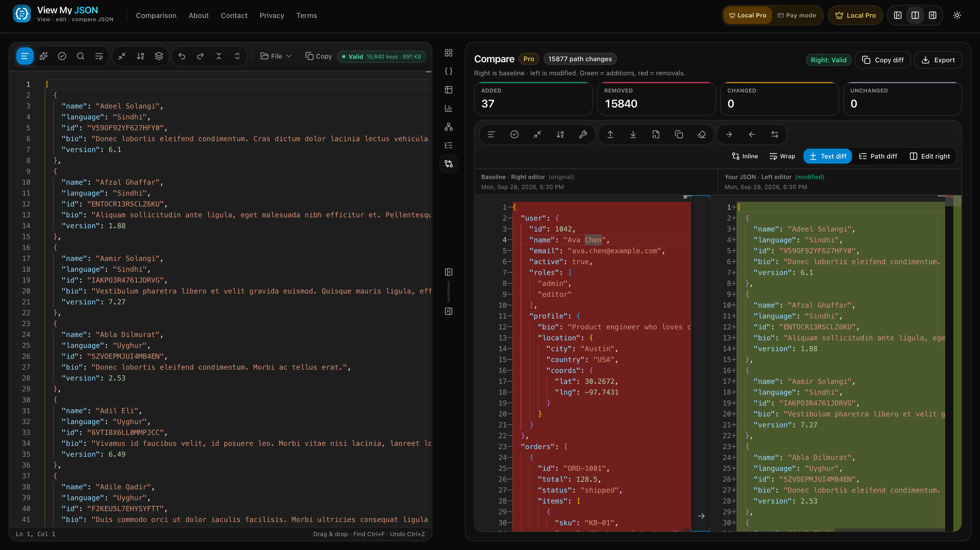Click the arrow in the diff gutter strip
Screen dimensions: 980x550
tap(701, 516)
